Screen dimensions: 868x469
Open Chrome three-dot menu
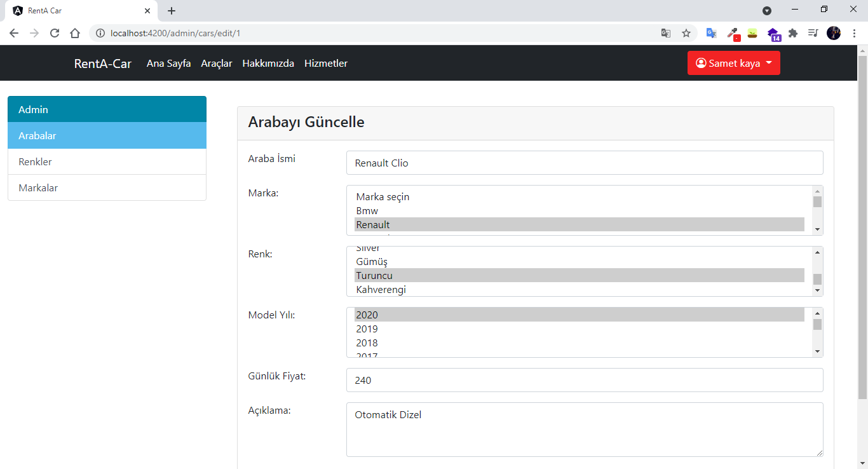pyautogui.click(x=855, y=33)
